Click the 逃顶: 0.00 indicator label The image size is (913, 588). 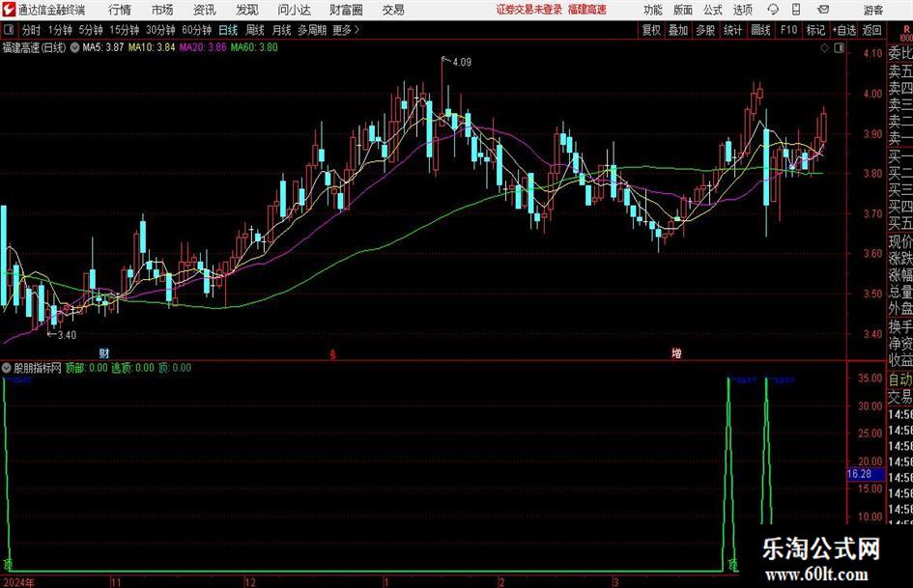click(x=132, y=368)
